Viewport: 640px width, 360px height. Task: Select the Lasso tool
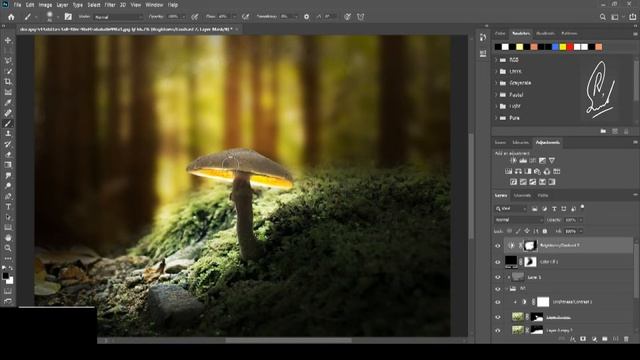point(8,60)
